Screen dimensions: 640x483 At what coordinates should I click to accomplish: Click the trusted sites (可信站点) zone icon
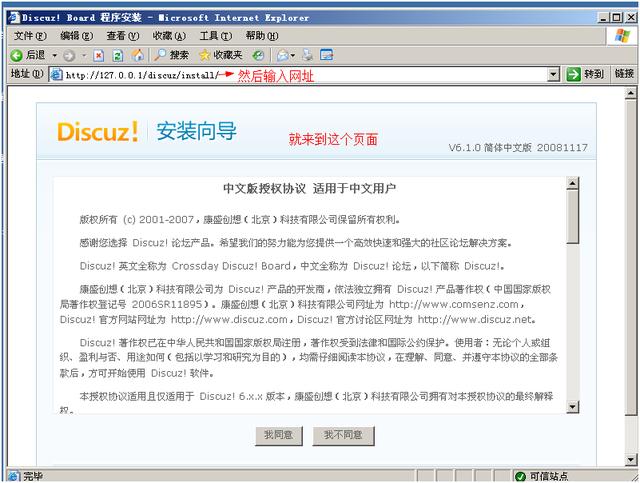click(x=520, y=476)
